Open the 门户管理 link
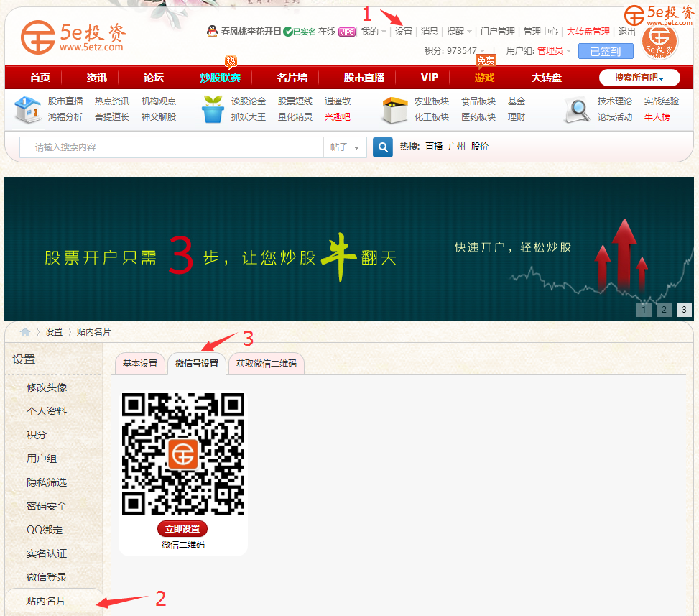The image size is (699, 616). (x=498, y=32)
